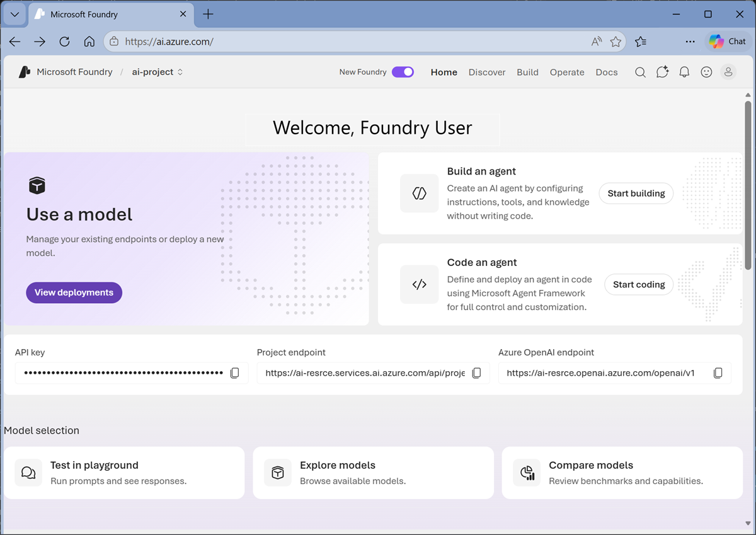This screenshot has width=756, height=535.
Task: Click the Build an agent icon
Action: click(420, 193)
